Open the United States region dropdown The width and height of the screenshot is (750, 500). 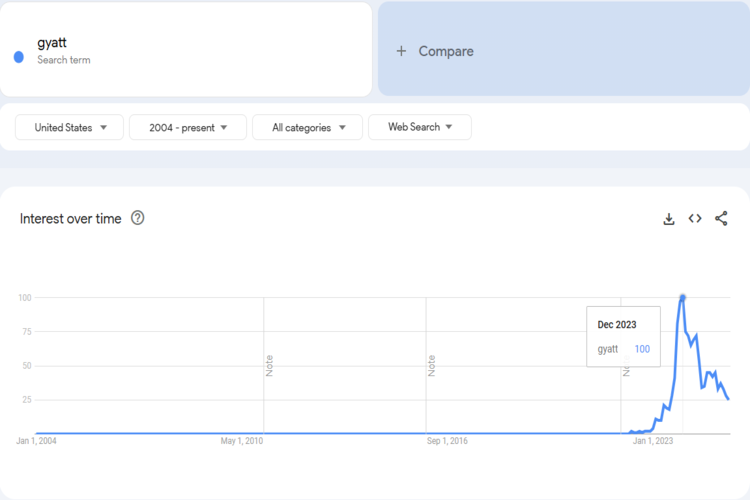[x=69, y=127]
